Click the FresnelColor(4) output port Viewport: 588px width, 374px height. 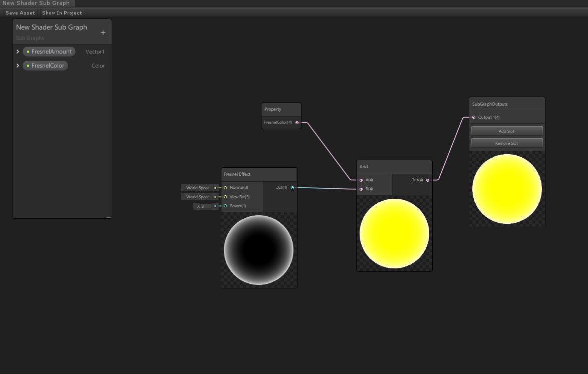(x=297, y=123)
